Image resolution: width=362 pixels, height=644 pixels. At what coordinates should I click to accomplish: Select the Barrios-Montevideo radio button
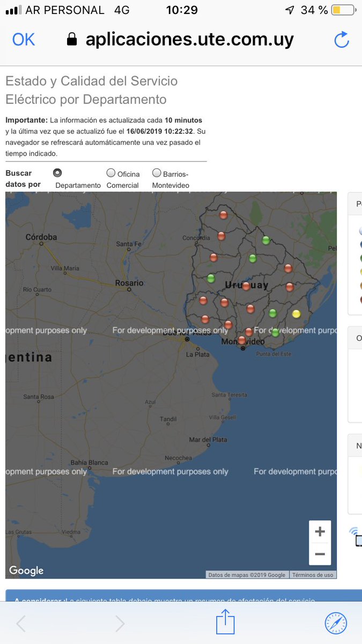coord(157,173)
